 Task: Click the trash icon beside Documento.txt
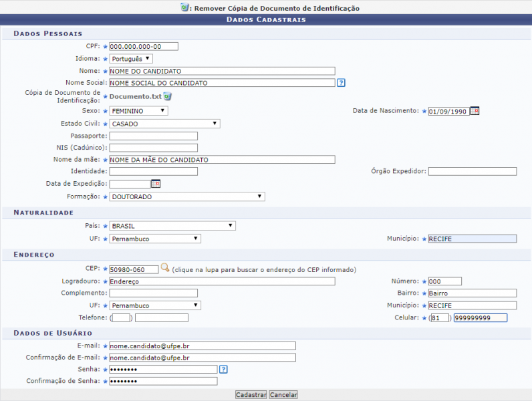[x=168, y=97]
